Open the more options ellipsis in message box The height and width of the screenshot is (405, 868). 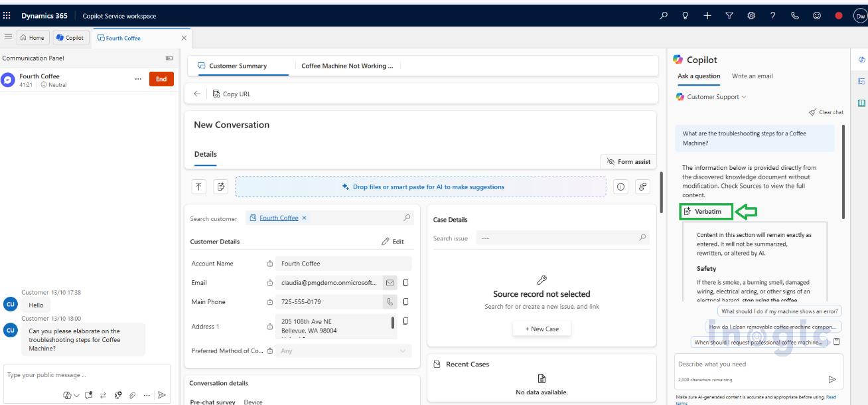tap(147, 395)
